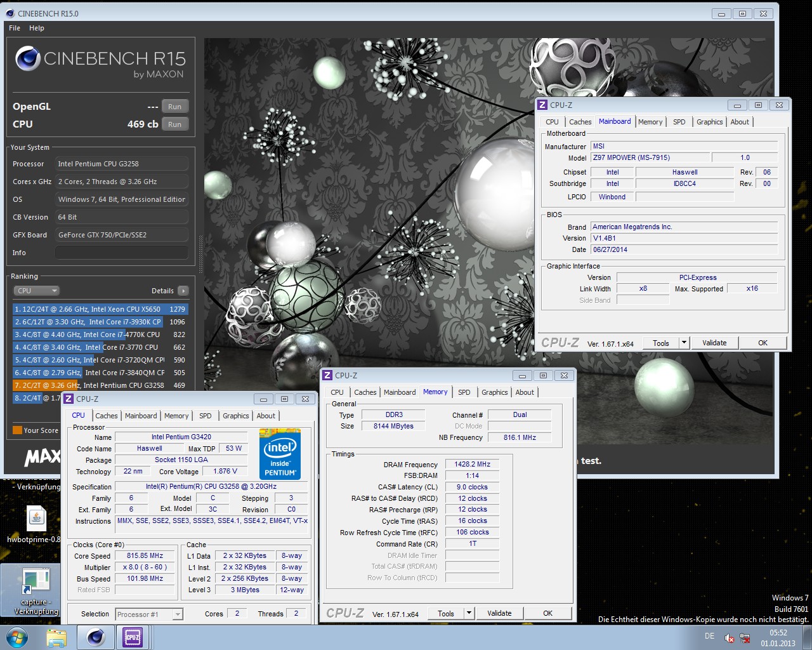Open Windows Explorer from taskbar
Screen dimensions: 812x650
coord(56,637)
